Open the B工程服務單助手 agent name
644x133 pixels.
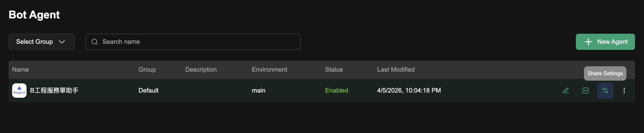[x=54, y=91]
